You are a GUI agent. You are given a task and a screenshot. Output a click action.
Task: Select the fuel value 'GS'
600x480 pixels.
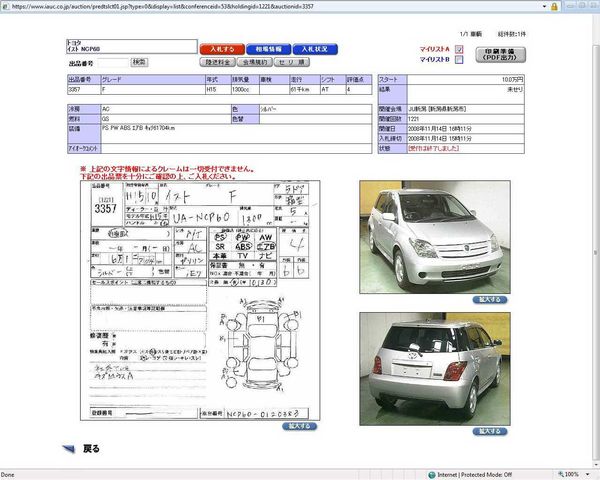coord(105,119)
